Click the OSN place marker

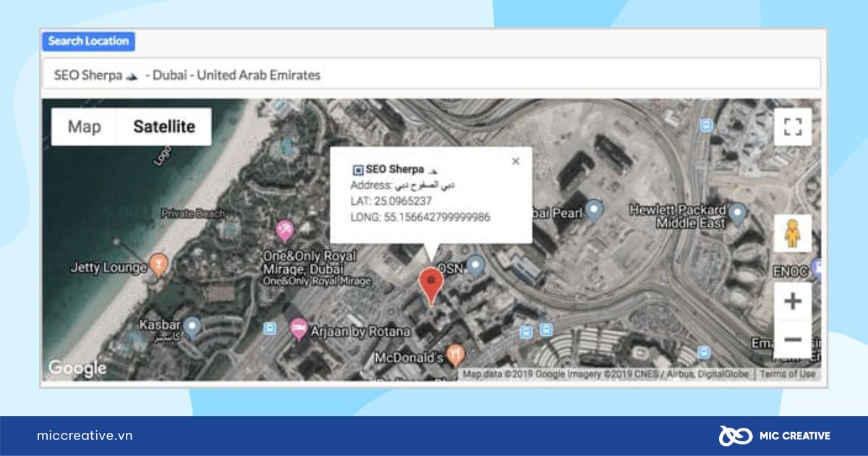[x=475, y=265]
